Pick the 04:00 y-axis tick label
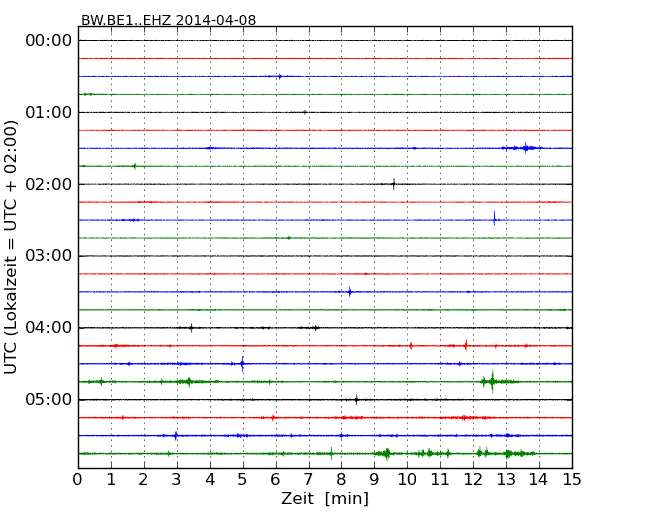650x520 pixels. coord(49,328)
